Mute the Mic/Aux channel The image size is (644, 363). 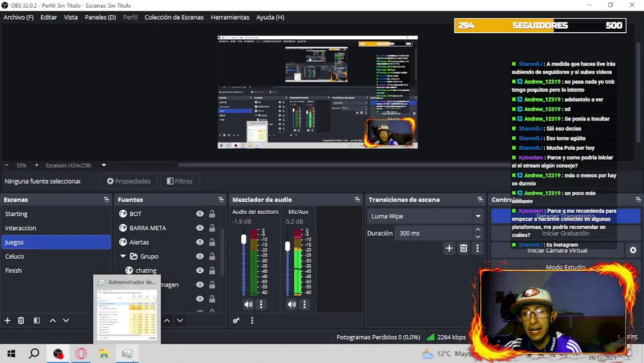[x=292, y=305]
